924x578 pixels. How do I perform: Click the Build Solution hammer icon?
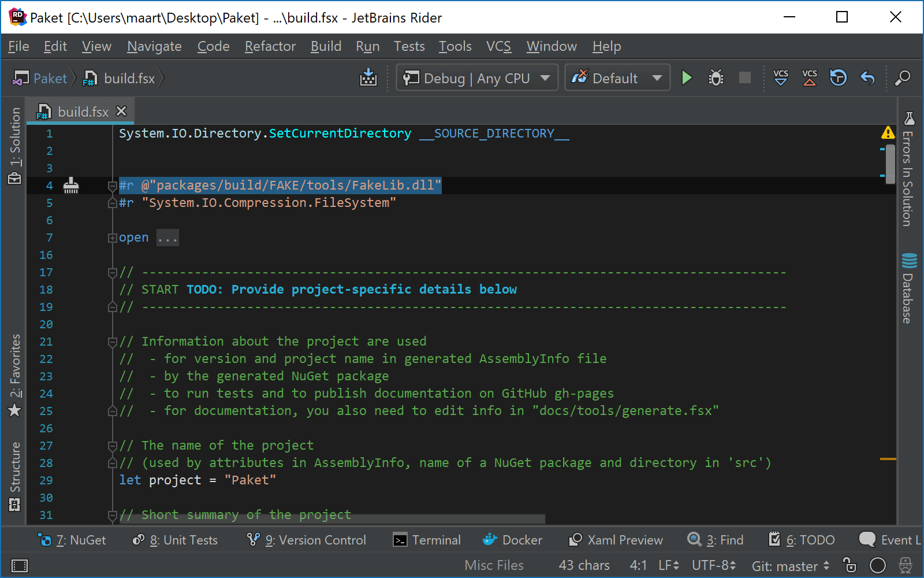coord(368,77)
